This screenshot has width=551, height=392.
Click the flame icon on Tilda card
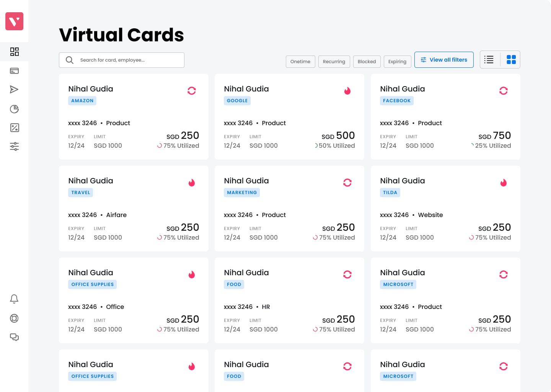click(504, 183)
